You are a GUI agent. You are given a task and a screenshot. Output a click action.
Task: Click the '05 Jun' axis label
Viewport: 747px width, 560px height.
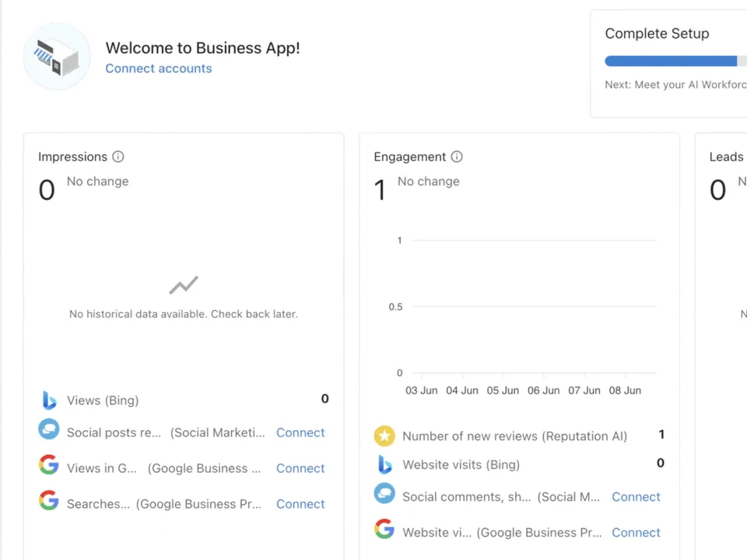pos(503,390)
